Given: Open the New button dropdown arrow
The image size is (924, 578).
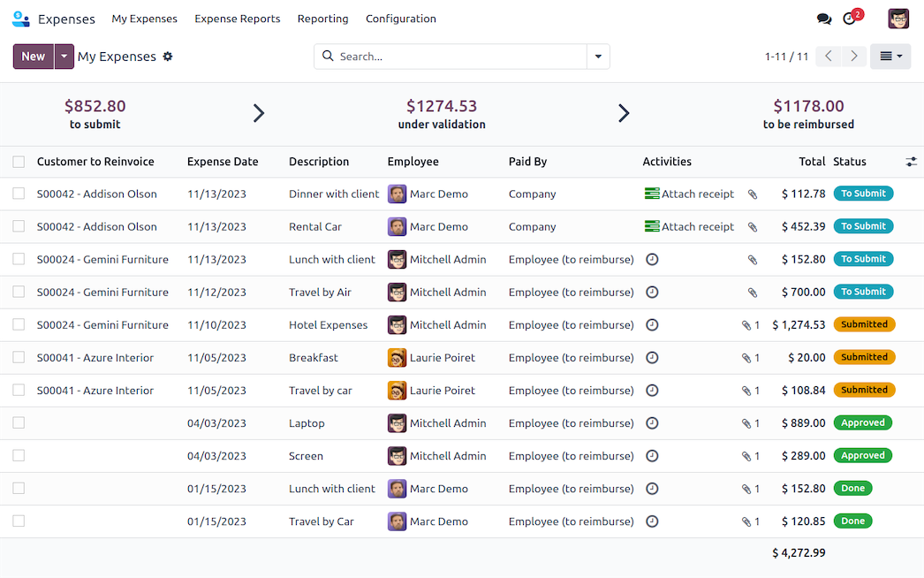Looking at the screenshot, I should point(63,56).
